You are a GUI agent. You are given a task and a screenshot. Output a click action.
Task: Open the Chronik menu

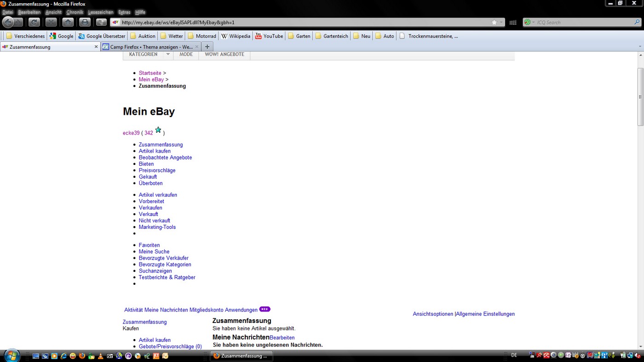tap(75, 12)
